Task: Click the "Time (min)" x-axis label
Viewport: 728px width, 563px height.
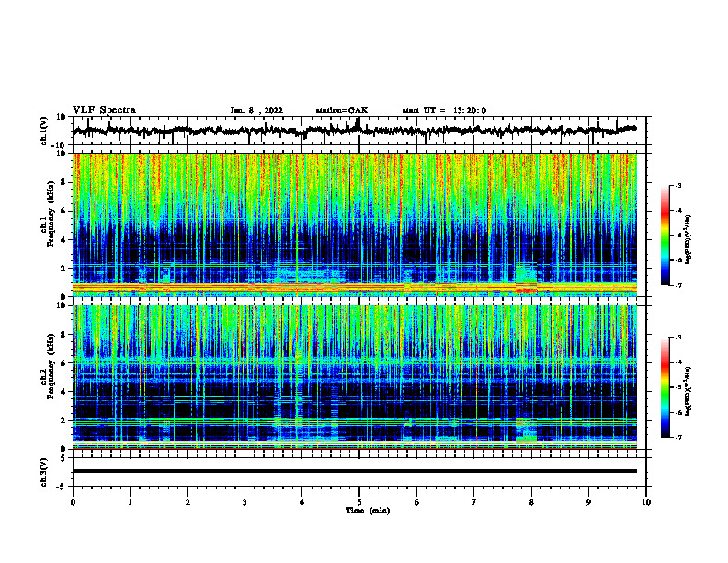Action: pos(368,511)
